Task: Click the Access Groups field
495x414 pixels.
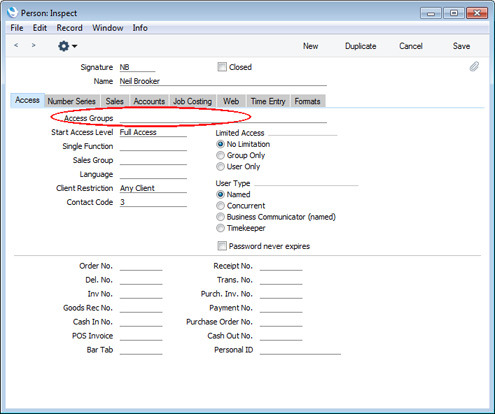Action: [x=223, y=118]
